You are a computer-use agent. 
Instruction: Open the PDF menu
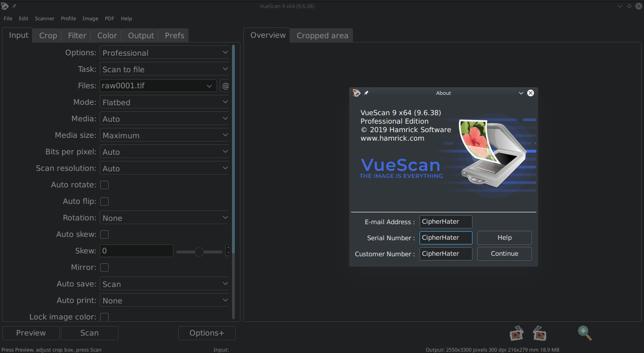[x=110, y=18]
